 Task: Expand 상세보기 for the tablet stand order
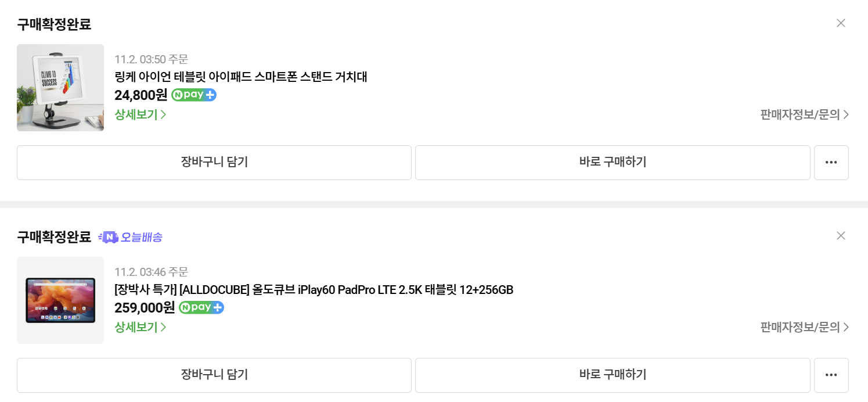pyautogui.click(x=141, y=114)
